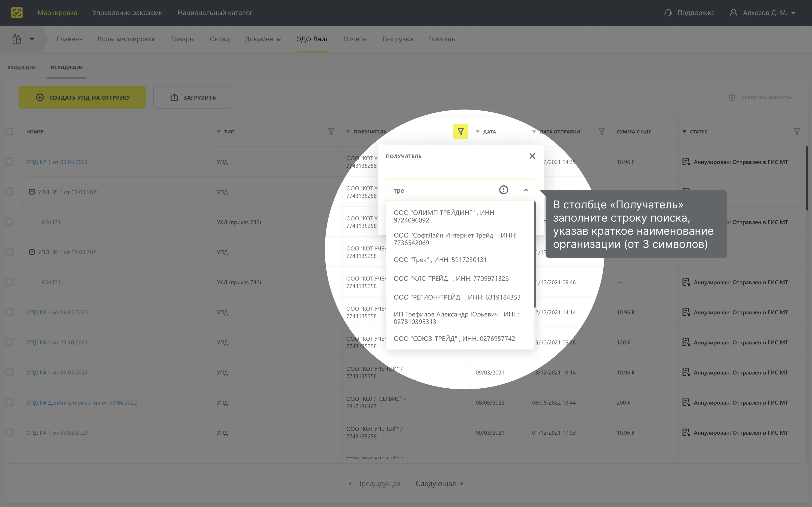
Task: Open Управление заказами section
Action: tap(127, 13)
